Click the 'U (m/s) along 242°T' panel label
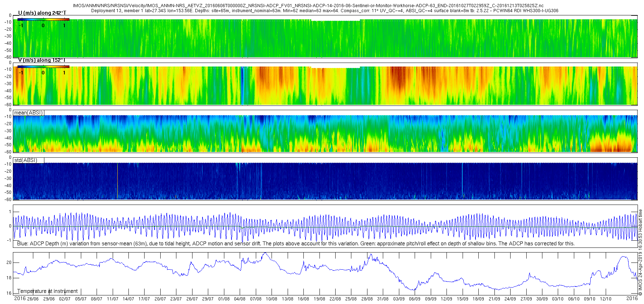 [x=42, y=13]
